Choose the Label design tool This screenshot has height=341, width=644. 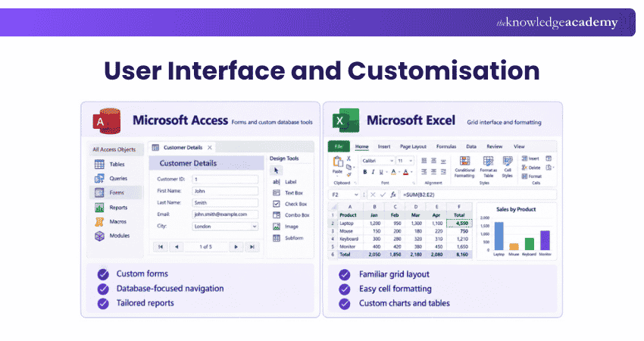[285, 182]
